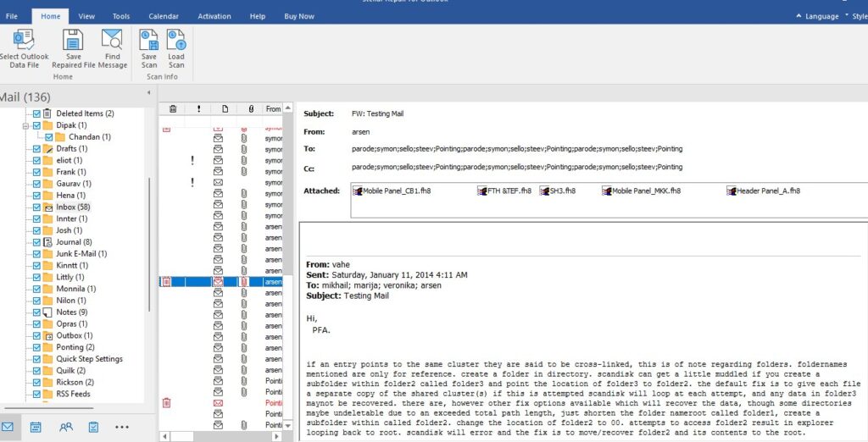The height and width of the screenshot is (442, 868).
Task: Click folder tree vertical scrollbar
Action: 149,243
